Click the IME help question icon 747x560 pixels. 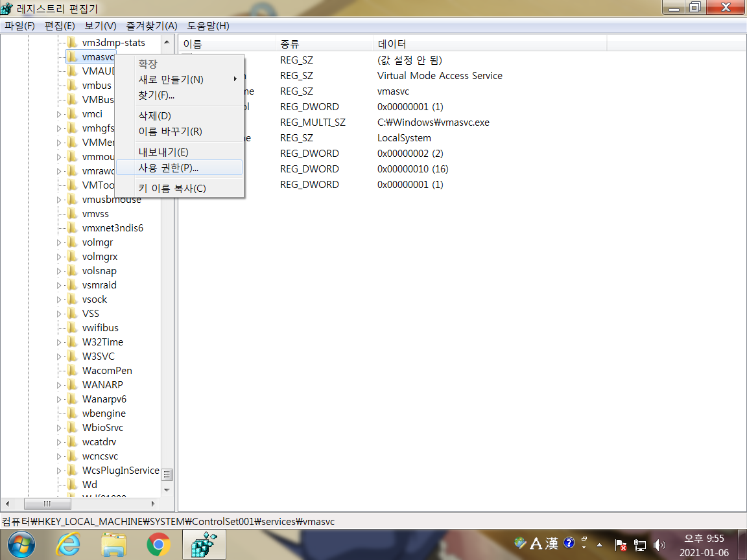[x=569, y=542]
